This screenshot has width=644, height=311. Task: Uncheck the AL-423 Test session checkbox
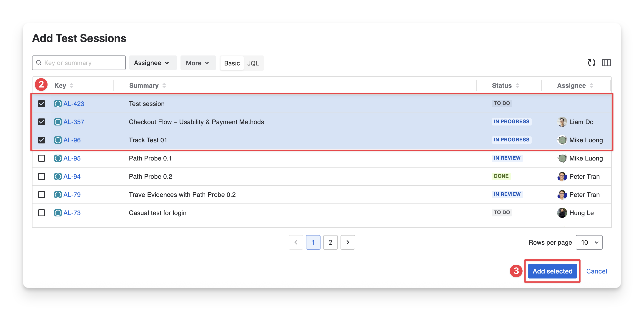click(x=42, y=104)
